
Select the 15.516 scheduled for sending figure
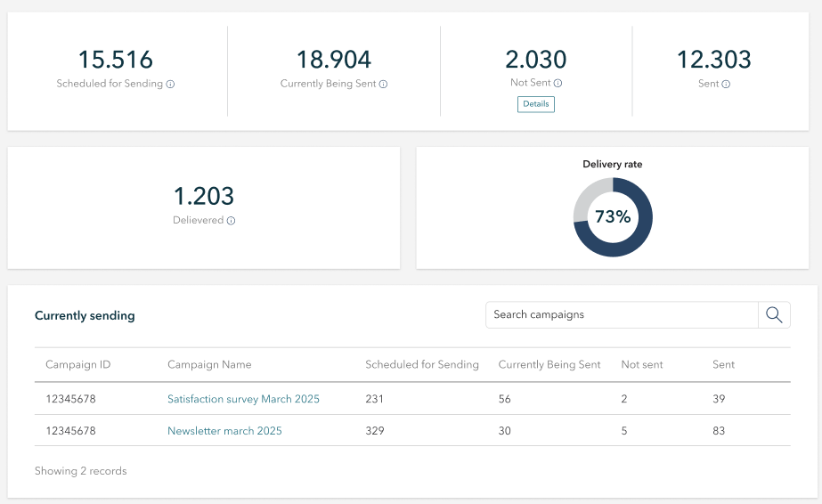(x=116, y=60)
